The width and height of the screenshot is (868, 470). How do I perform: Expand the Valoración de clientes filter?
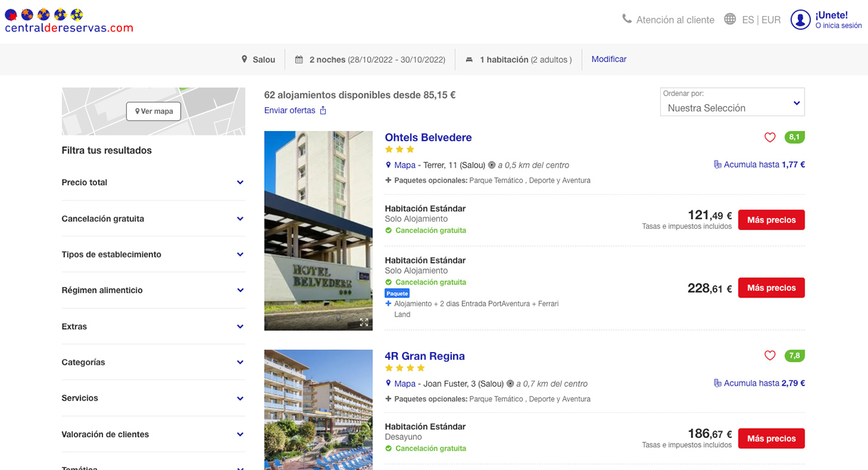153,434
